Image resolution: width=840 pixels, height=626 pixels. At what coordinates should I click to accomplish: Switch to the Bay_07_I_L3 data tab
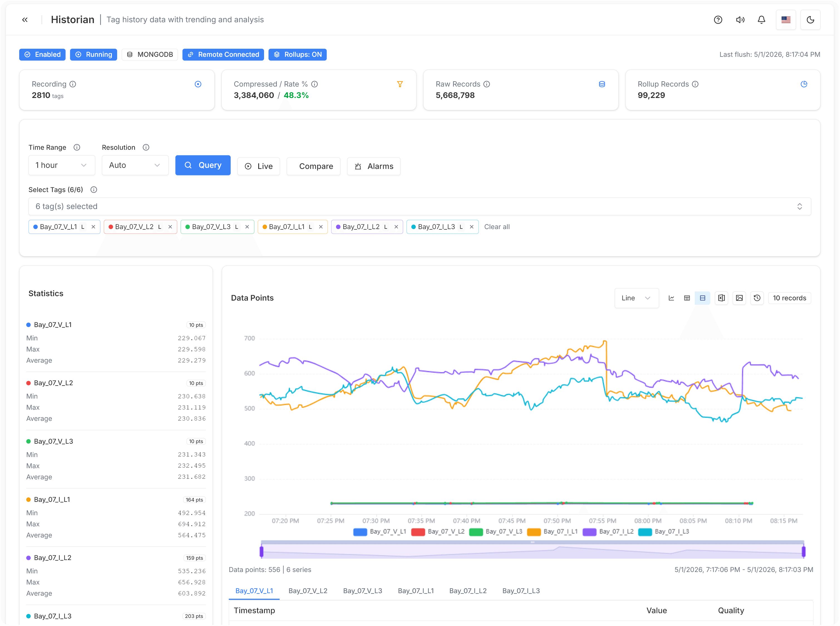[x=521, y=591]
